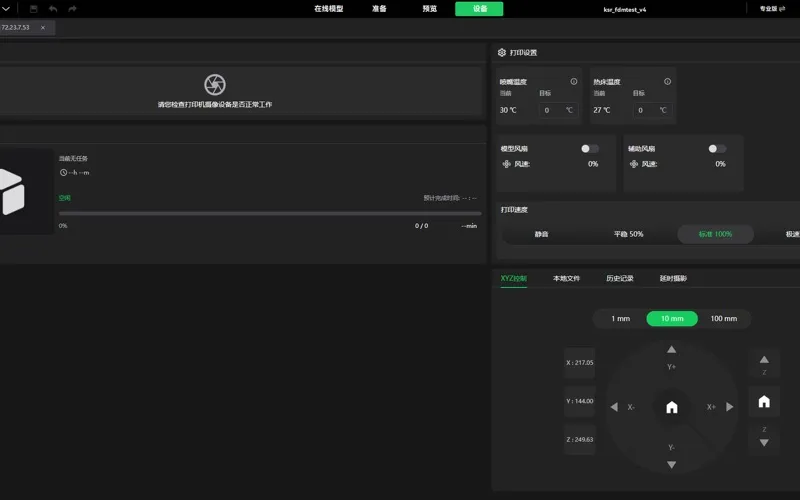Open the 本地文件 tab
800x500 pixels.
[x=566, y=278]
